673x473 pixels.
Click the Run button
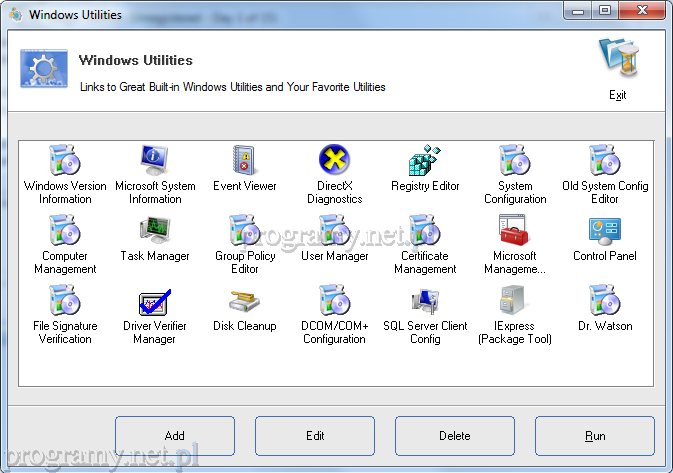pyautogui.click(x=594, y=436)
